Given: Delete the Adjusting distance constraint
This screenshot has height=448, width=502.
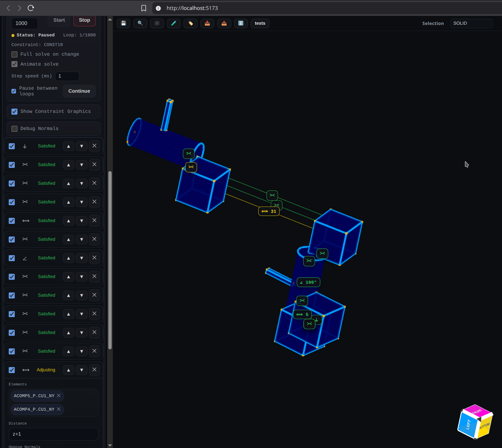Looking at the screenshot, I should (x=95, y=370).
